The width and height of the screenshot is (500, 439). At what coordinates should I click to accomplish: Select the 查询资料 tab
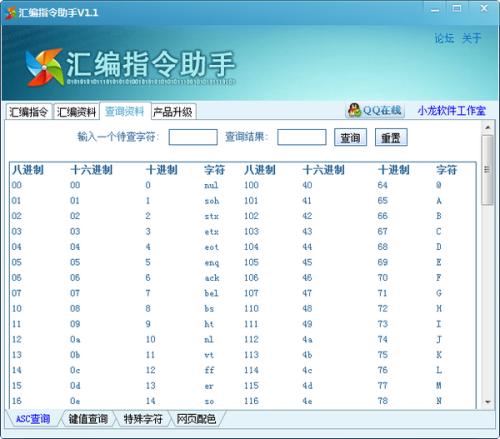tap(125, 111)
